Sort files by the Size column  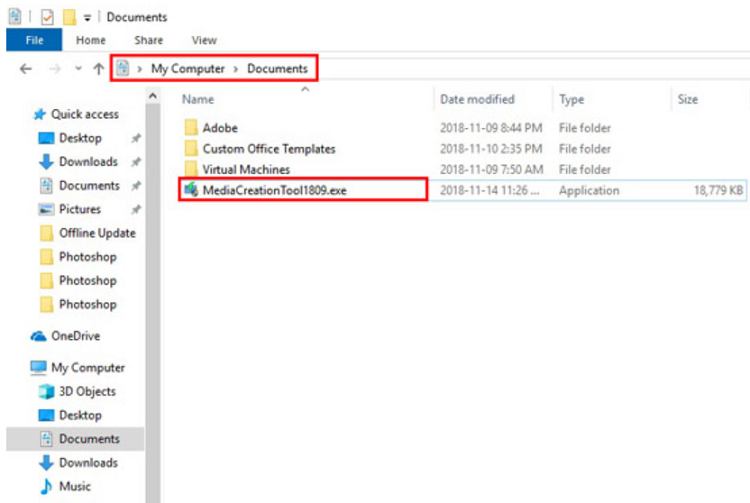pyautogui.click(x=688, y=99)
